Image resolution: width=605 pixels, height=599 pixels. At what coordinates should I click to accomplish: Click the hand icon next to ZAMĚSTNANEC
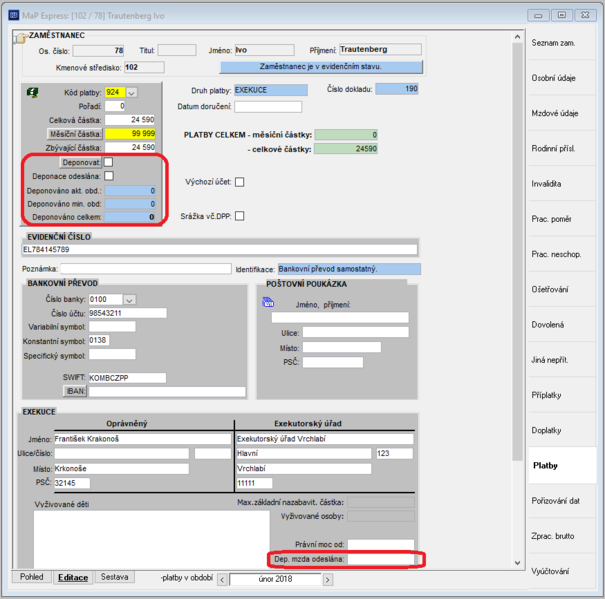click(x=20, y=38)
